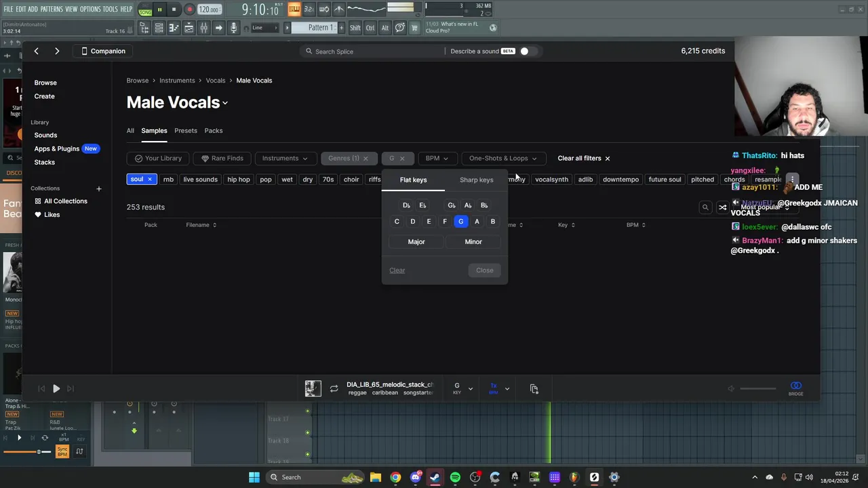The height and width of the screenshot is (488, 868).
Task: Click FL Studio stop button
Action: (174, 9)
